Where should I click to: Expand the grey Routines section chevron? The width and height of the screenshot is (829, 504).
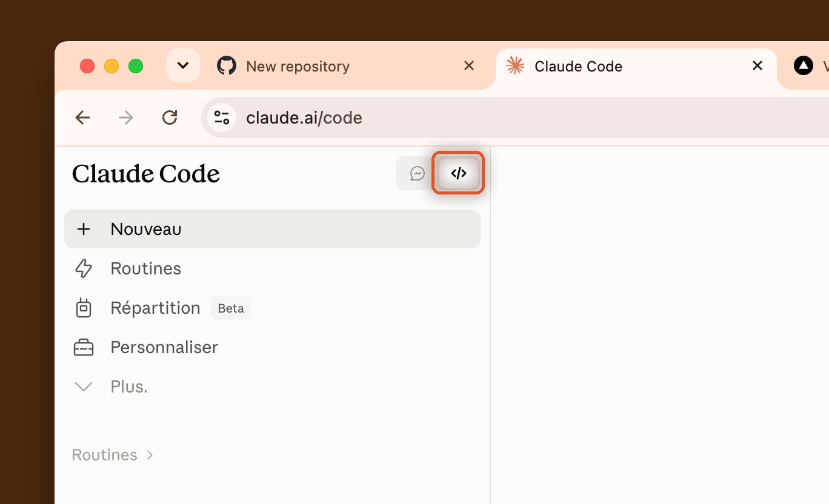(x=150, y=455)
